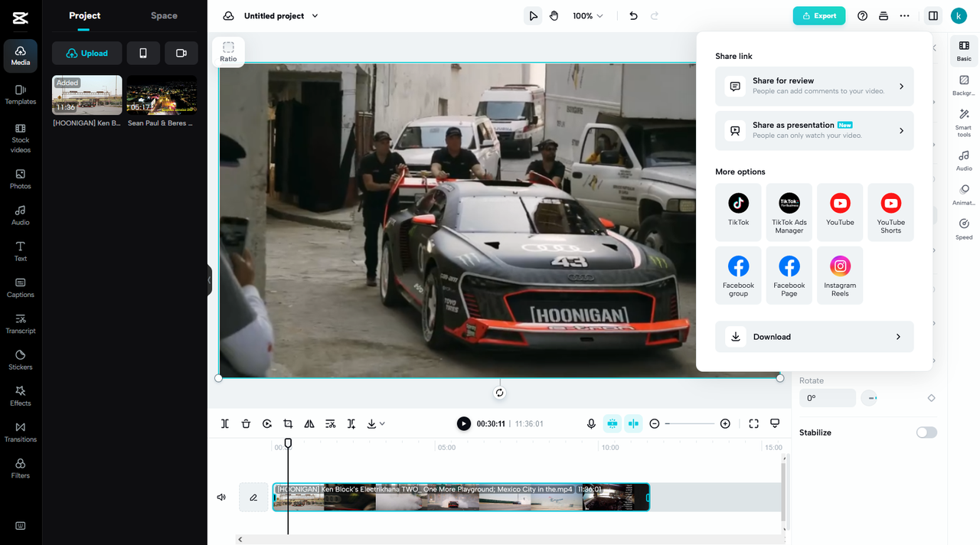Viewport: 980px width, 545px height.
Task: Click the Export button
Action: pyautogui.click(x=819, y=15)
